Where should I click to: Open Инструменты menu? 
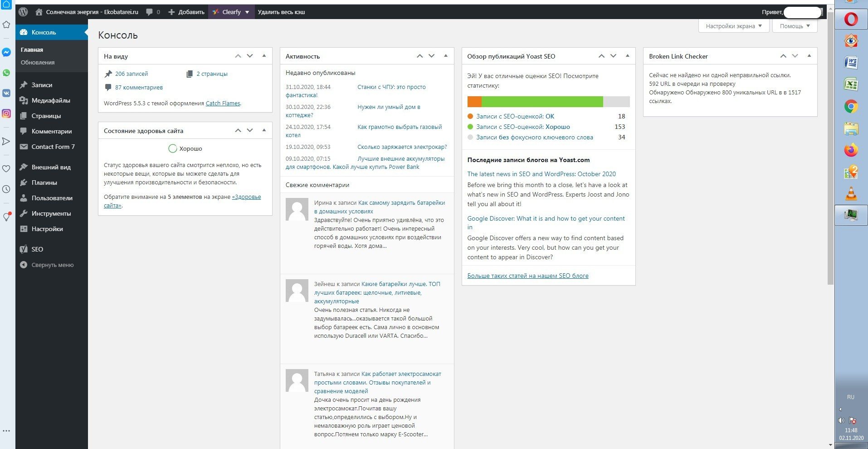click(52, 213)
